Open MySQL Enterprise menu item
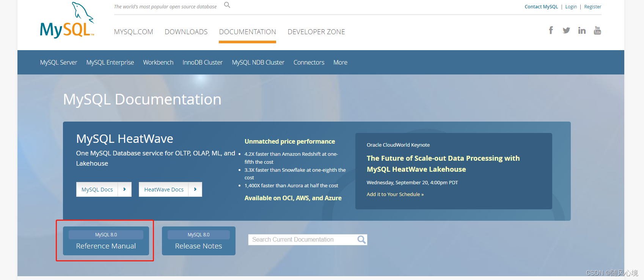 [110, 62]
